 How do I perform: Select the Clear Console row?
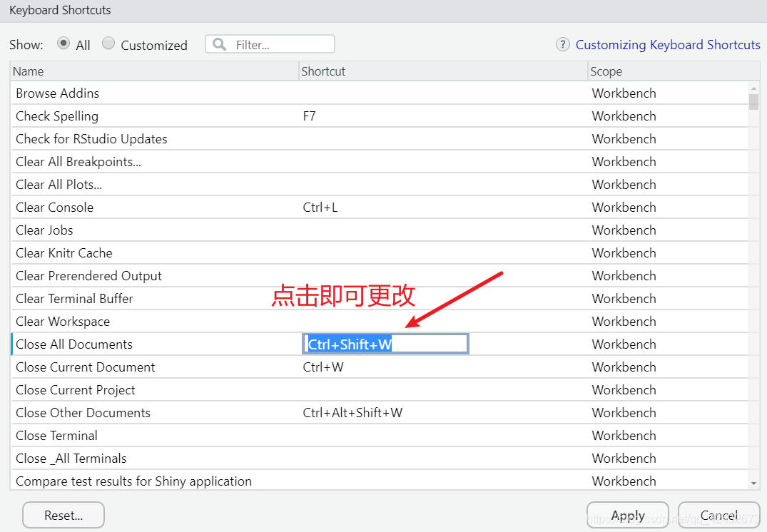(379, 208)
